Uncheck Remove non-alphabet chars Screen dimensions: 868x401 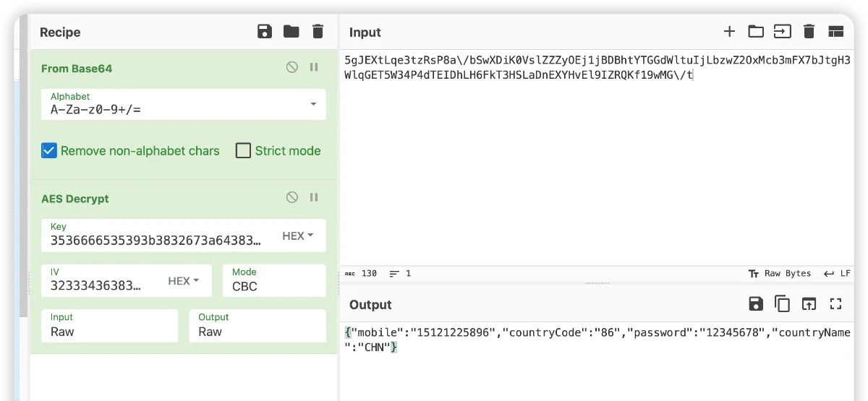click(49, 151)
